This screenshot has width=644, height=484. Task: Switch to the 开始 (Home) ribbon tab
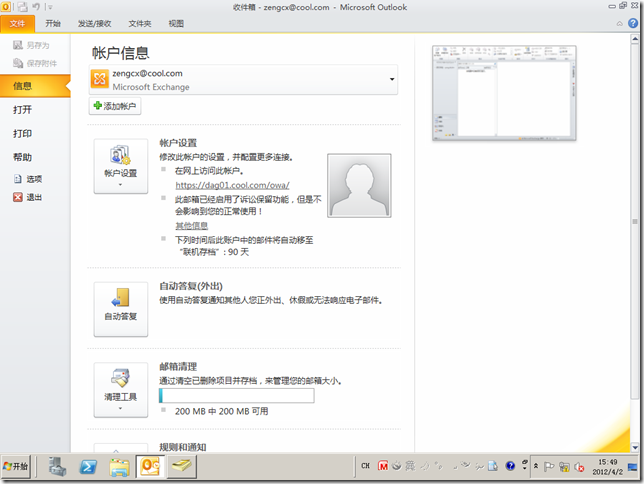(x=53, y=22)
